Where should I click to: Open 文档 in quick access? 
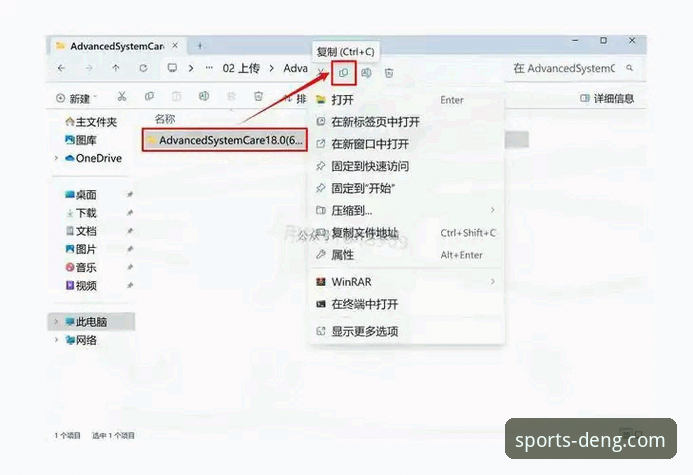point(80,231)
